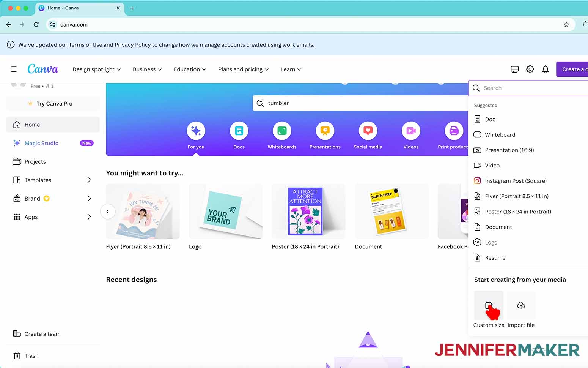Choose Poster (18 × 24 in Portrait) from suggested list
This screenshot has width=588, height=368.
528,212
